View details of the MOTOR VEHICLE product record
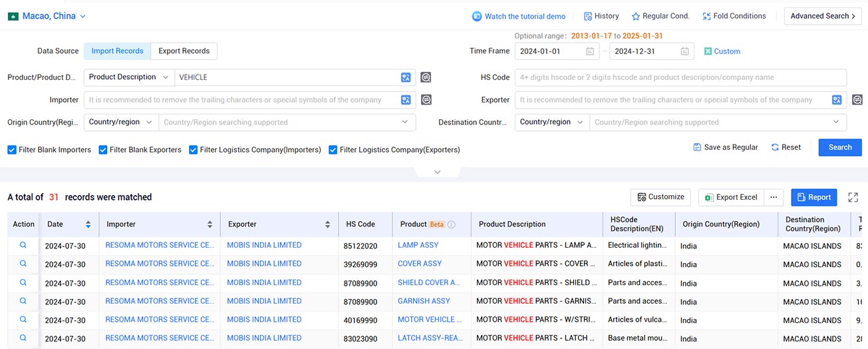Viewport: 868px width, 349px height. coord(23,320)
